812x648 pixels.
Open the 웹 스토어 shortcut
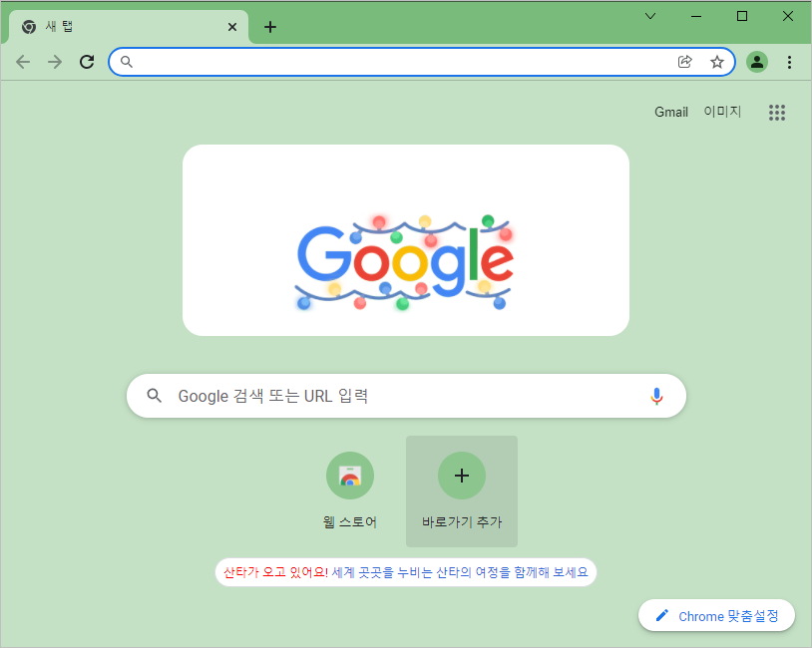(350, 491)
